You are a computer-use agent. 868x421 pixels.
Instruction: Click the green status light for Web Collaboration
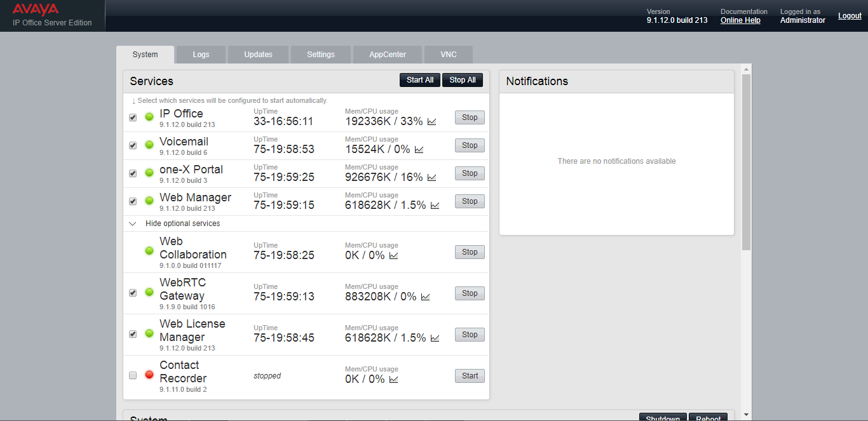click(149, 251)
